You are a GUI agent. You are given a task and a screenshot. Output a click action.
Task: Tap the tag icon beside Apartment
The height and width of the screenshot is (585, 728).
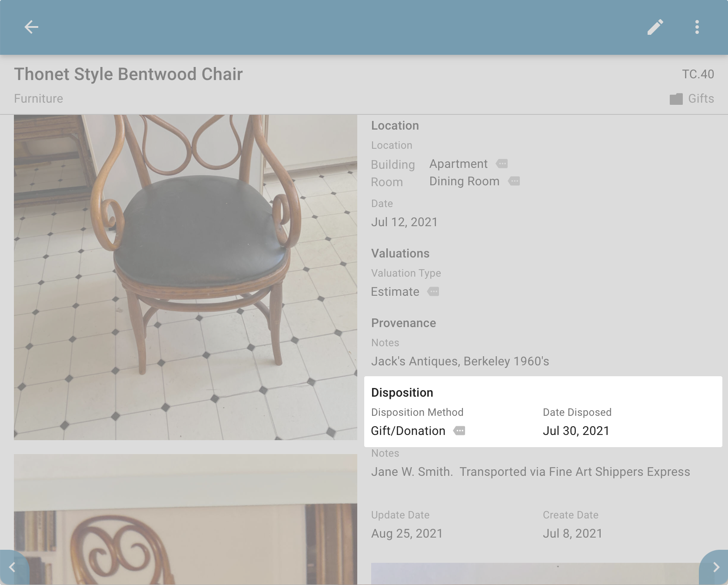pyautogui.click(x=502, y=164)
